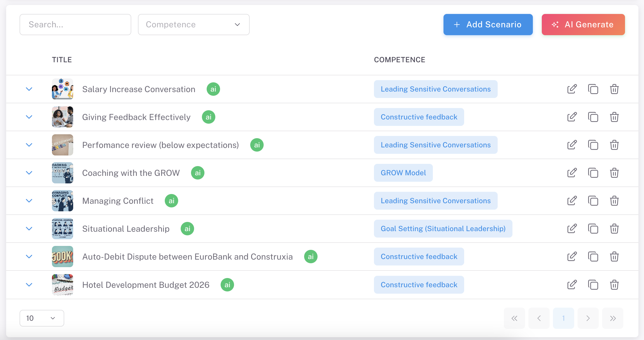Go to pagination page 1

[x=563, y=318]
